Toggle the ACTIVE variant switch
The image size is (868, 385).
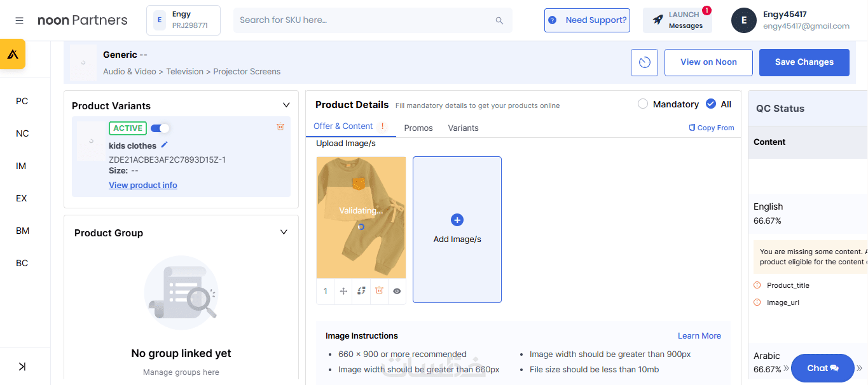160,128
